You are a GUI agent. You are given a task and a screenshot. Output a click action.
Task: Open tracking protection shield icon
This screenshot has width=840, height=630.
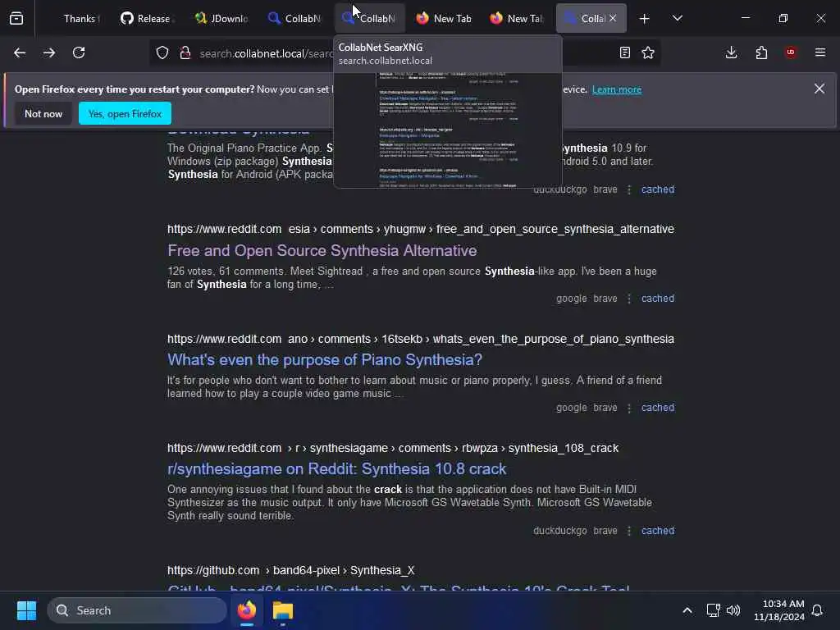tap(162, 53)
